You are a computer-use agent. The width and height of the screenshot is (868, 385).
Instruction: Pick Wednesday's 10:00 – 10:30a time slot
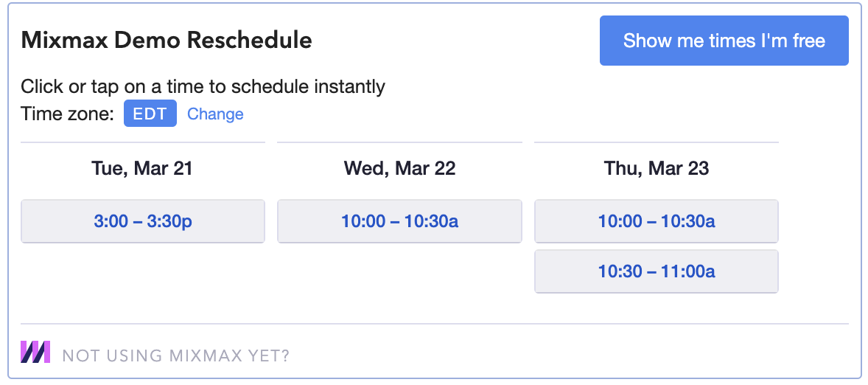[x=399, y=221]
